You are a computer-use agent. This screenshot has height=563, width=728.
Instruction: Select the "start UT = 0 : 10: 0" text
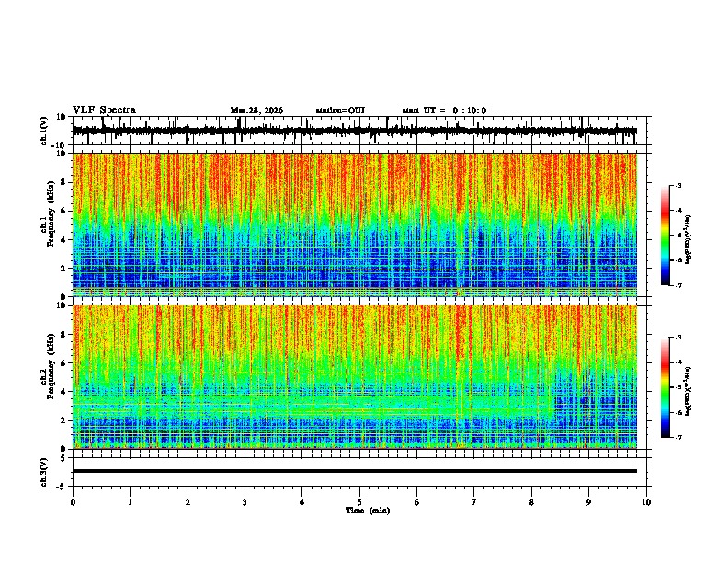point(444,110)
